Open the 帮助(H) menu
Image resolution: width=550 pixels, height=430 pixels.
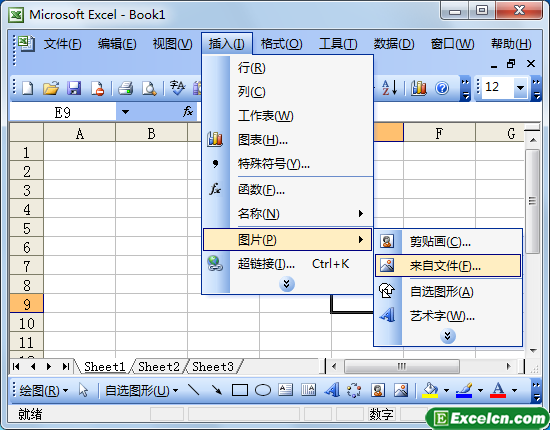(x=511, y=44)
